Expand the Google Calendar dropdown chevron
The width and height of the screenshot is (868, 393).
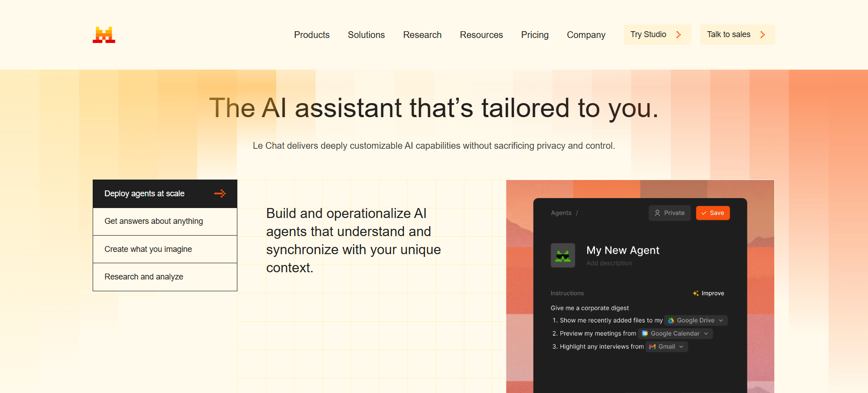click(706, 334)
